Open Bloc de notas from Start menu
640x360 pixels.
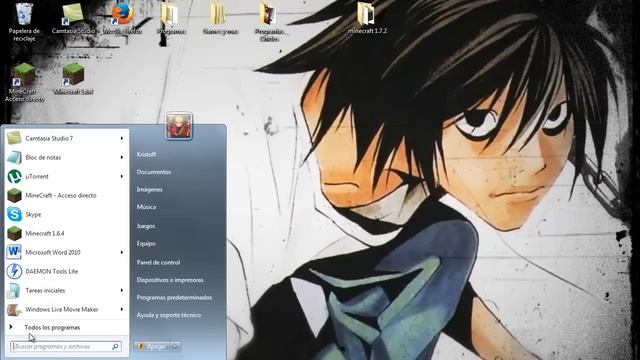(x=66, y=157)
